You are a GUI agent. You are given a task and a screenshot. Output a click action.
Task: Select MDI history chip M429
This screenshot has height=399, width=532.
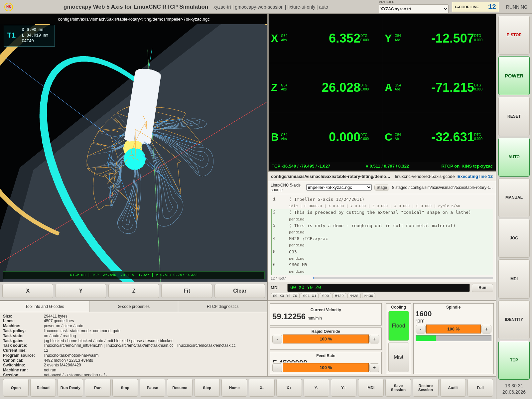[339, 296]
